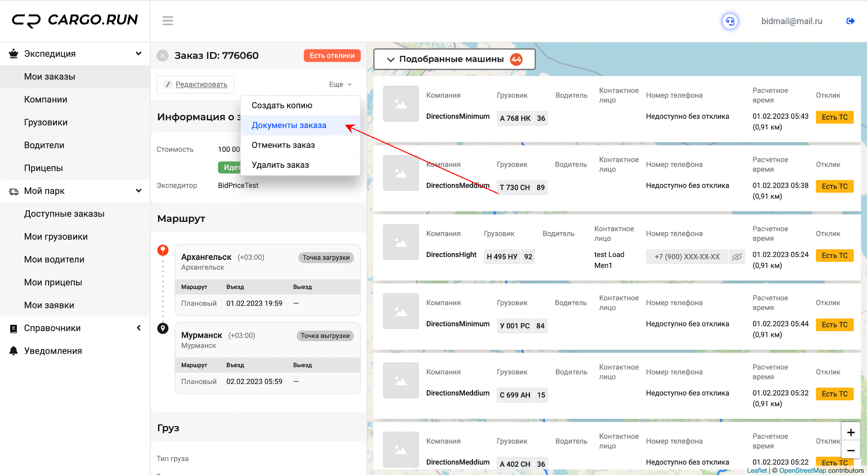
Task: Close order 776060 with X icon
Action: 163,56
